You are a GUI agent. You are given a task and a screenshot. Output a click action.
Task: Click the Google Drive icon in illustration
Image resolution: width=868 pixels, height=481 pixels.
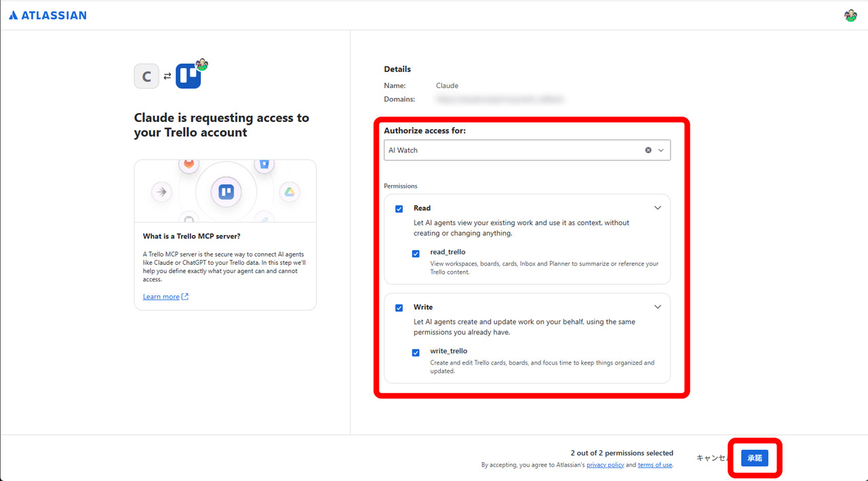coord(289,192)
